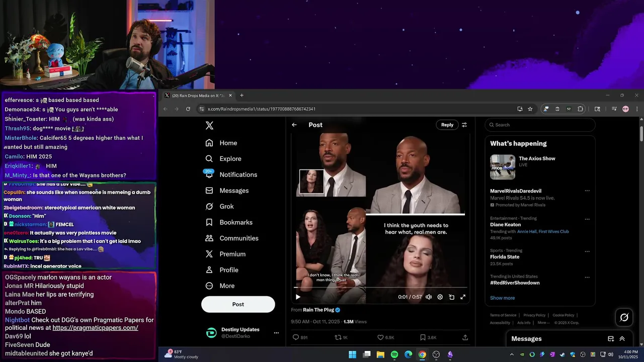Screen dimensions: 644x362
Task: Open the Diane Keaton trending topic
Action: pos(506,225)
